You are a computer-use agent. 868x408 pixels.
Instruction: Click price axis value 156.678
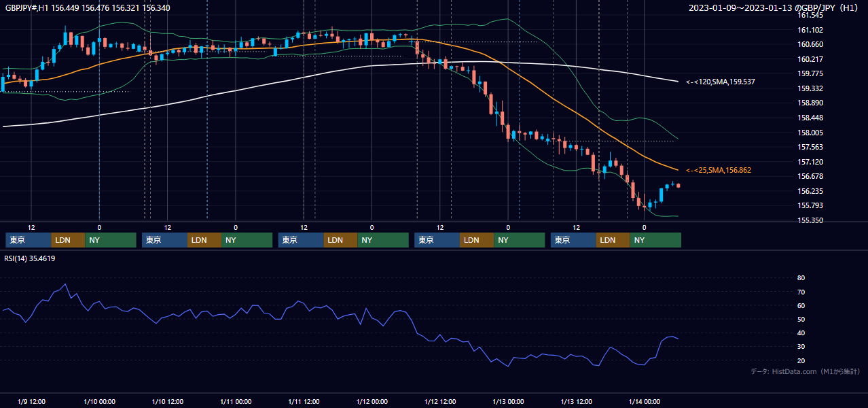pyautogui.click(x=810, y=176)
